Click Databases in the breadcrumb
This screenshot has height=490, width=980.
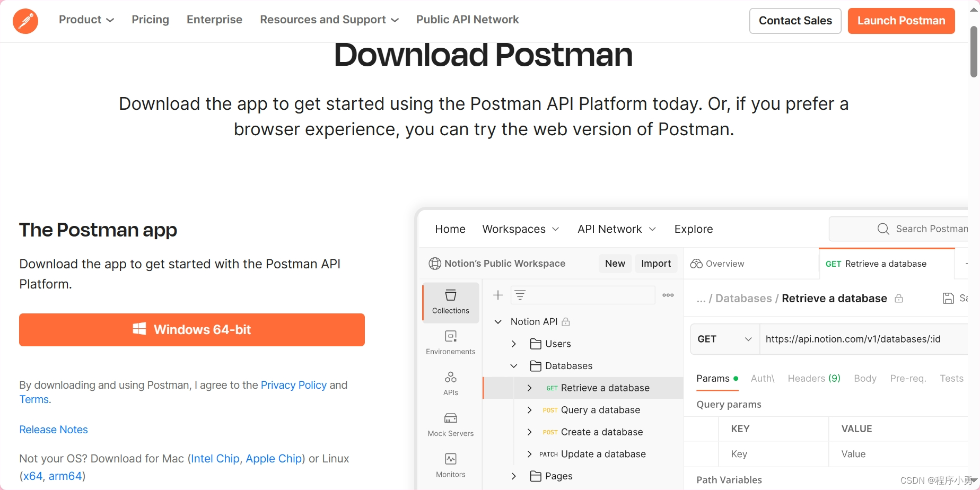(743, 299)
